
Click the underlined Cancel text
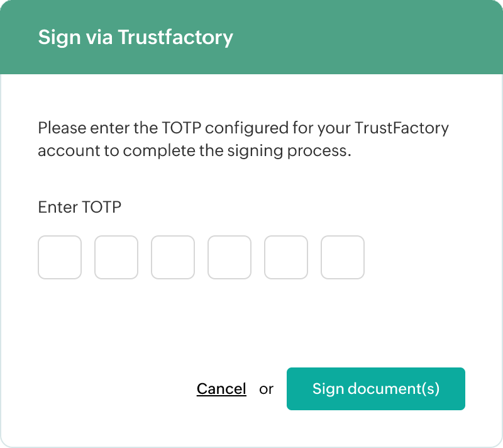click(x=221, y=389)
